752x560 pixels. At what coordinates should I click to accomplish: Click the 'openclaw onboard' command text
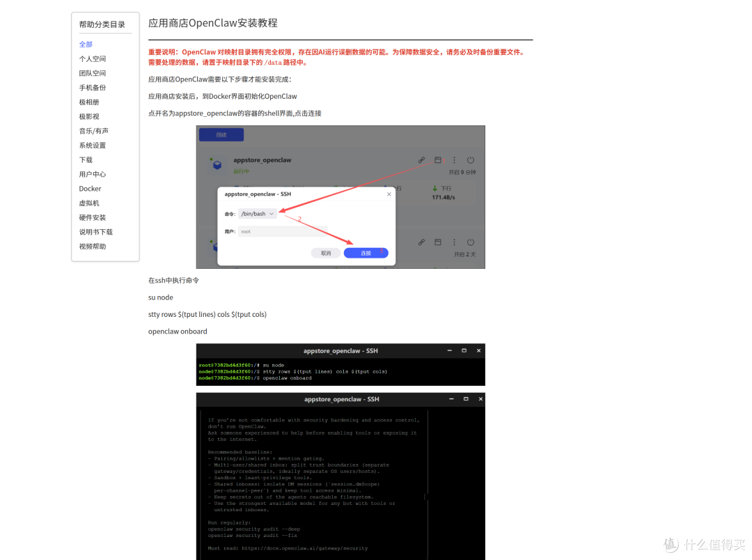178,332
